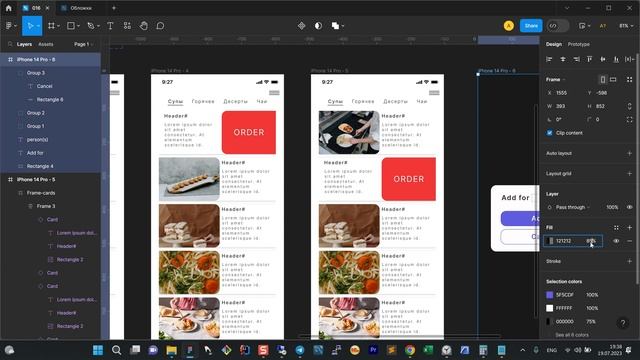Add Auto layout with plus
Viewport: 640px width, 360px height.
pyautogui.click(x=629, y=153)
